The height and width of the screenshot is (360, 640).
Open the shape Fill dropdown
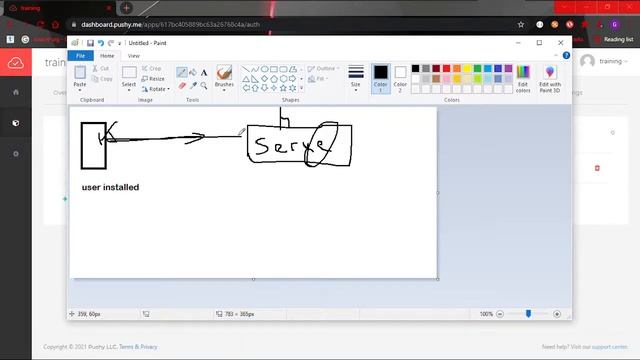pyautogui.click(x=318, y=79)
